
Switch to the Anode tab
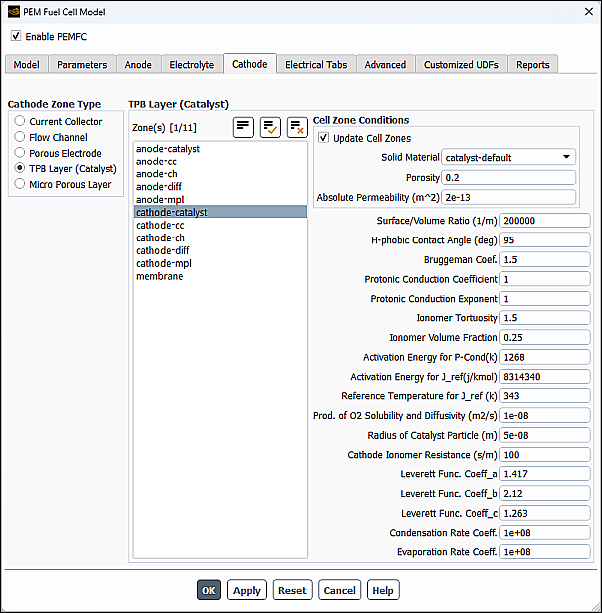pyautogui.click(x=138, y=65)
